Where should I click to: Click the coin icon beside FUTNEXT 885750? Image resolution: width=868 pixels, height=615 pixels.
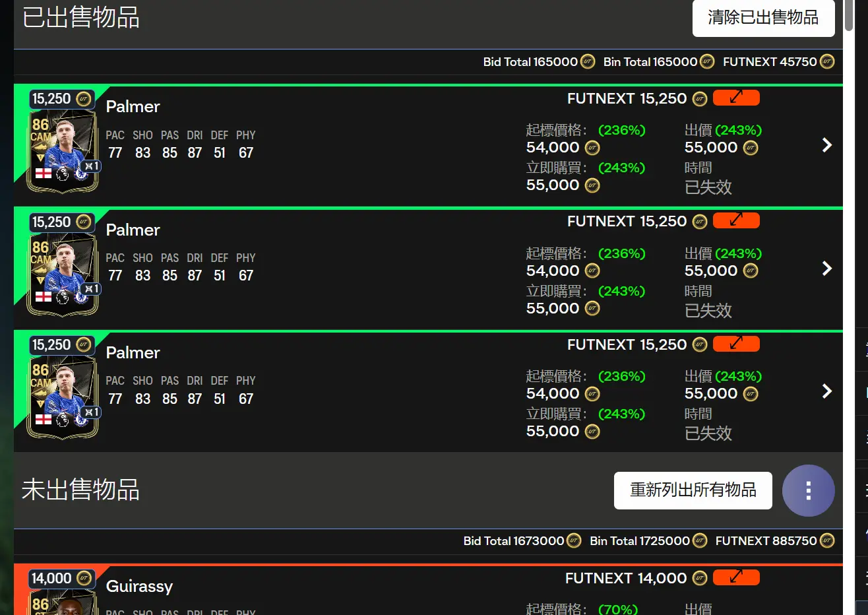(x=827, y=540)
